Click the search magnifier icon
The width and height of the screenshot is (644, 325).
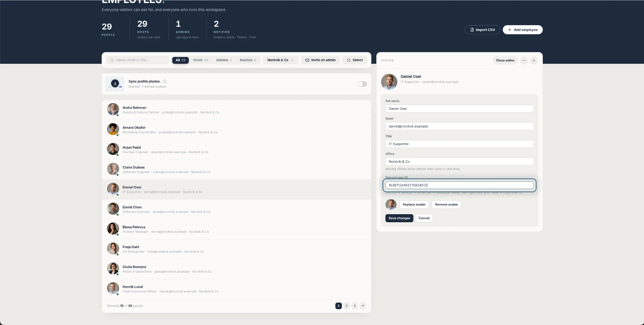112,60
